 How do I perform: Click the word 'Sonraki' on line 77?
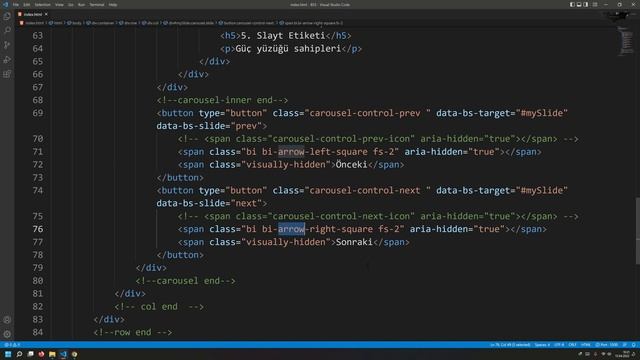(354, 242)
